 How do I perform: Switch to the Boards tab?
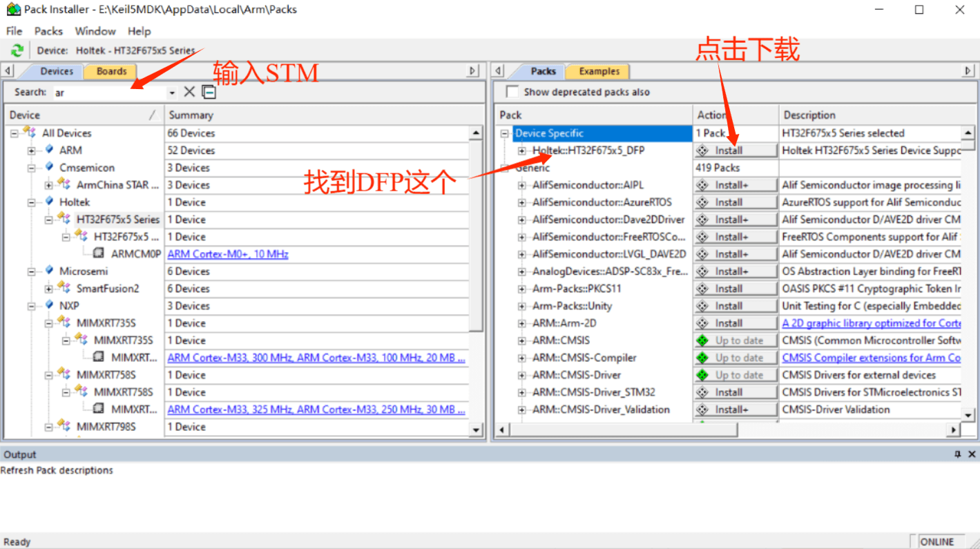tap(111, 71)
